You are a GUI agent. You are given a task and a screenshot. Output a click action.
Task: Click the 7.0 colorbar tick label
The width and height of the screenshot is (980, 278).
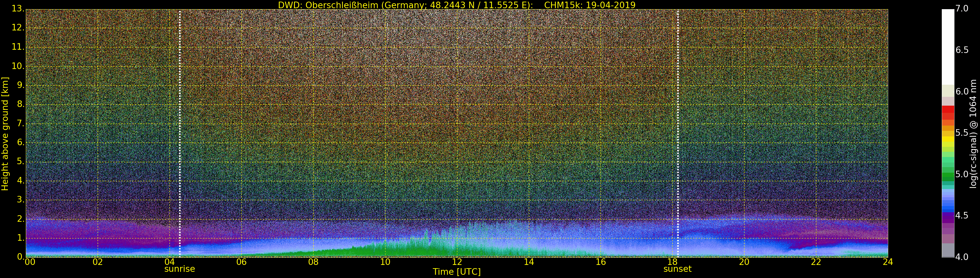click(x=962, y=9)
